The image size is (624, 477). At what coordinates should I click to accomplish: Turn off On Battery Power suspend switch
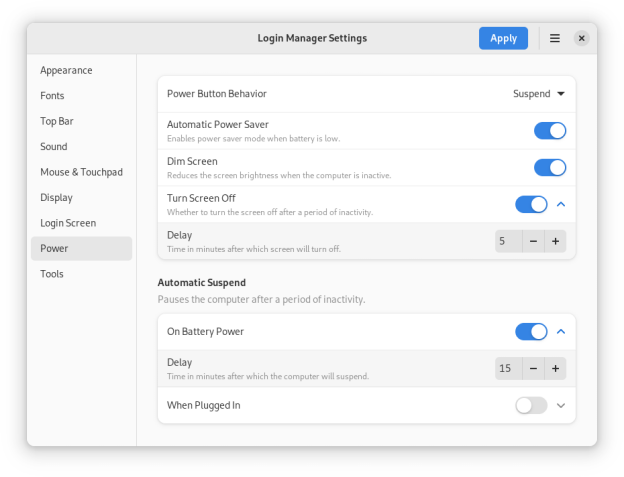pos(531,331)
